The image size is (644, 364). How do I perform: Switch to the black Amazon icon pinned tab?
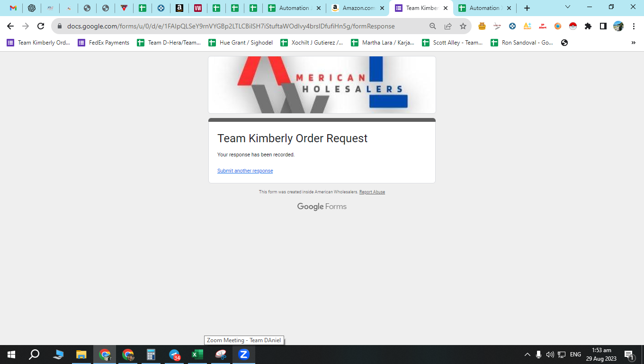[x=179, y=8]
